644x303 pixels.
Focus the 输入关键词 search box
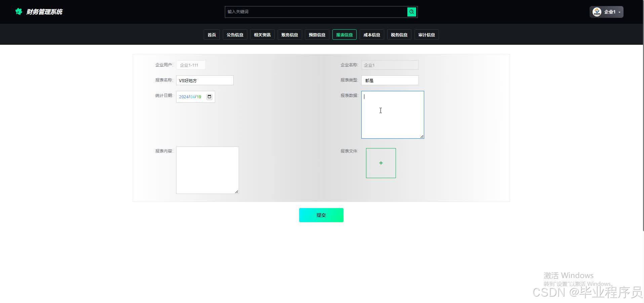click(x=316, y=12)
